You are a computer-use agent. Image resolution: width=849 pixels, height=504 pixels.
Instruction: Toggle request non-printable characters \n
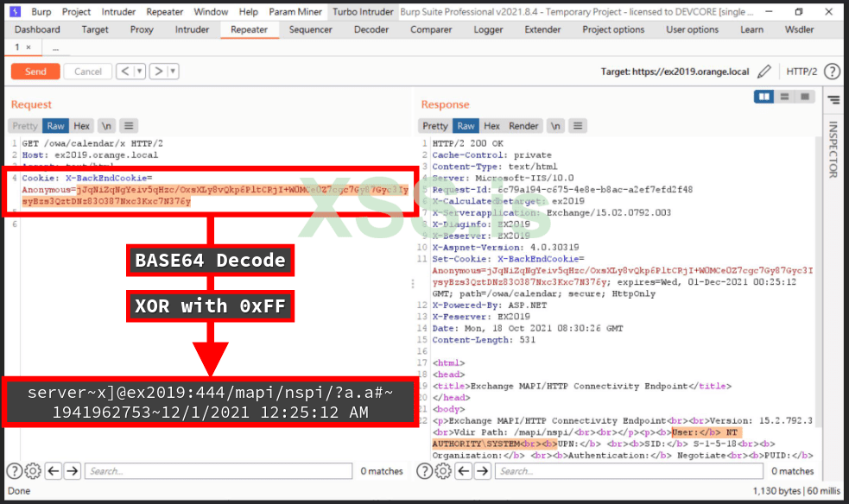[x=106, y=126]
